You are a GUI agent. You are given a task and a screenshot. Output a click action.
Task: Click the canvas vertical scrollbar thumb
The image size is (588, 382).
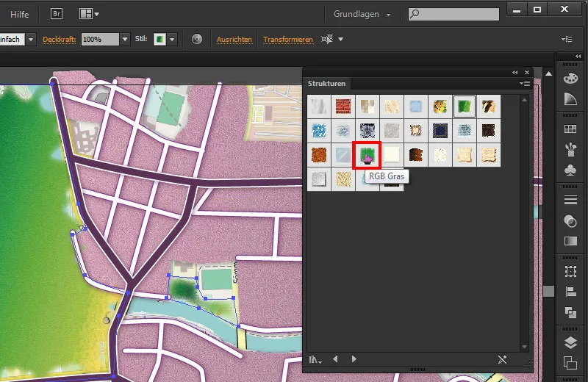(x=548, y=291)
